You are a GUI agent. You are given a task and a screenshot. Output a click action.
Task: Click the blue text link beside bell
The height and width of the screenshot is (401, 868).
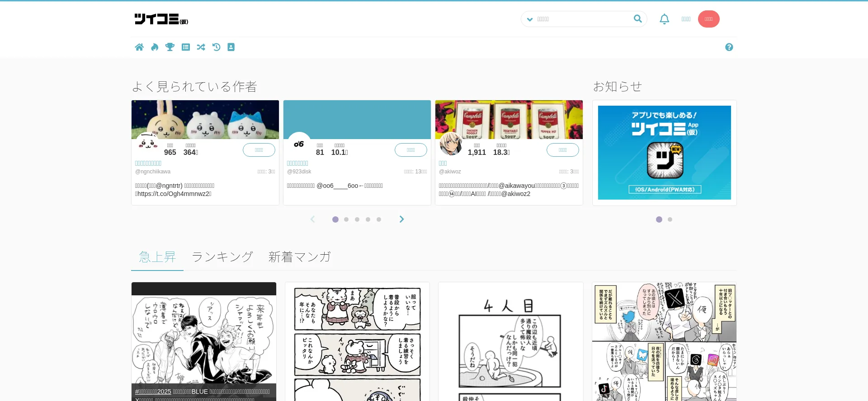(686, 19)
